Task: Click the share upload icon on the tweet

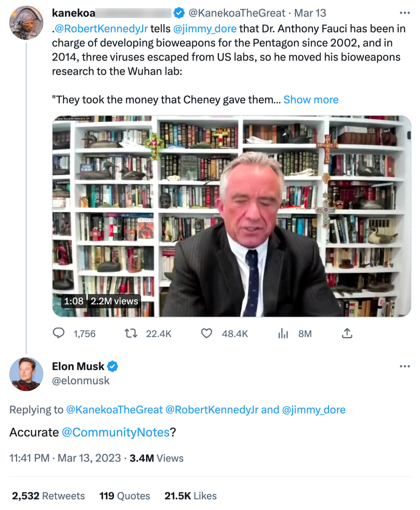Action: [347, 333]
